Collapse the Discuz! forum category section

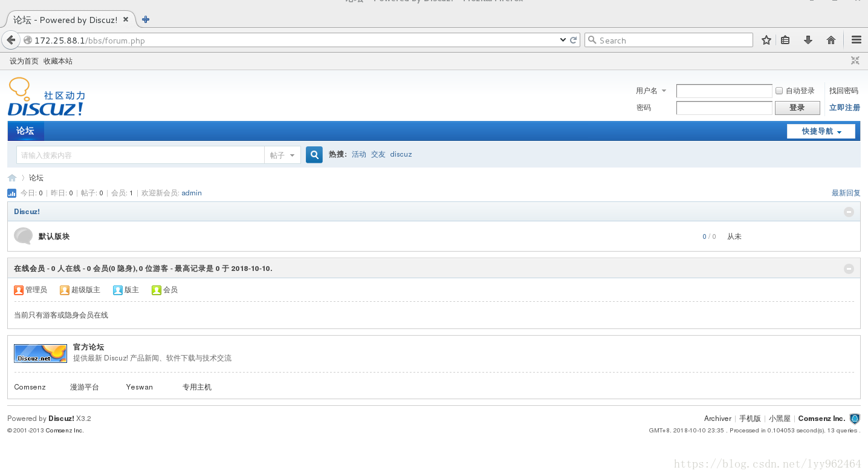[849, 212]
